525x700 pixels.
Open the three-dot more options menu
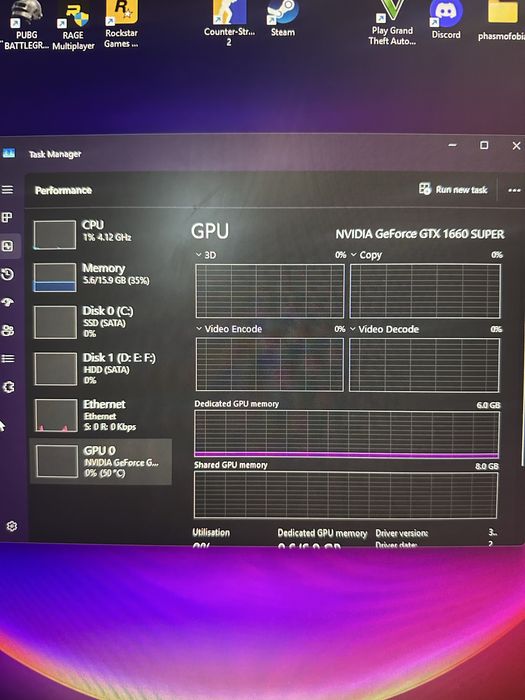[514, 190]
